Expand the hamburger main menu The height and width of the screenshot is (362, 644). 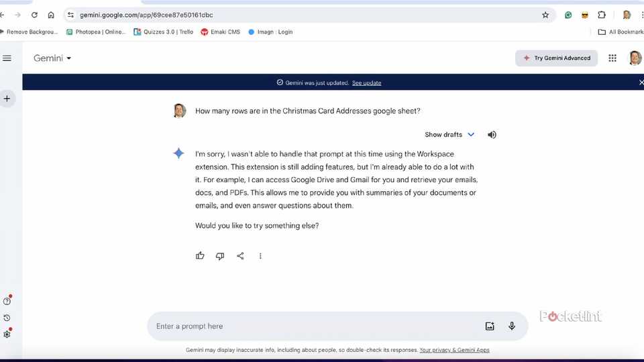7,58
